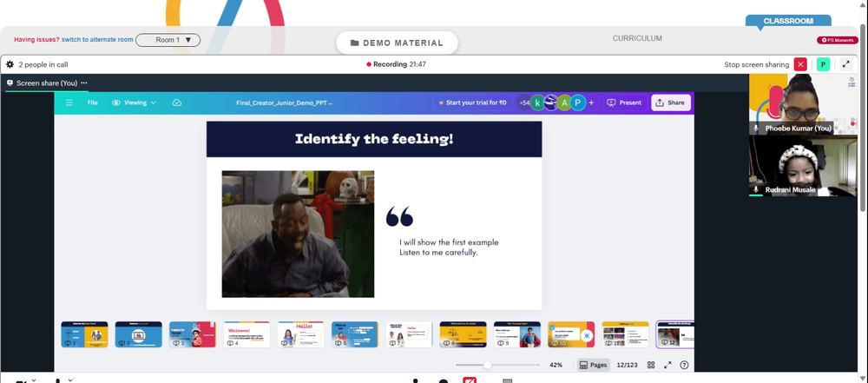Click the zoom slider handle

pos(487,365)
